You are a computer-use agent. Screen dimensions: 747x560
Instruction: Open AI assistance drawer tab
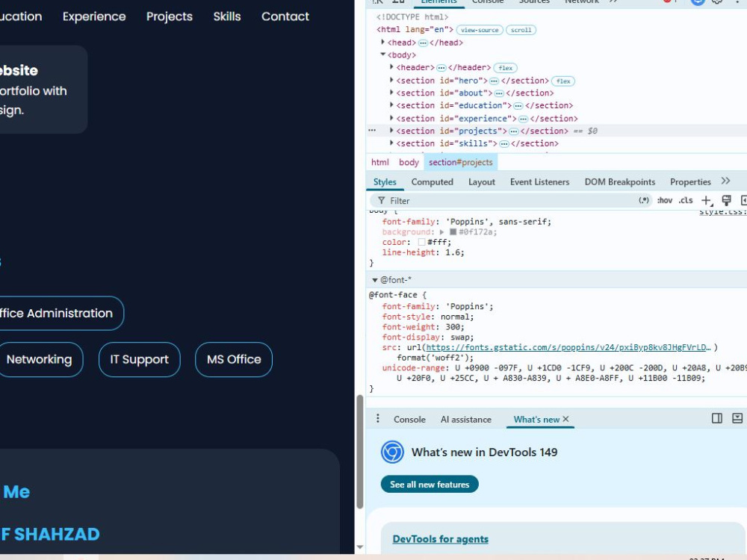tap(466, 420)
